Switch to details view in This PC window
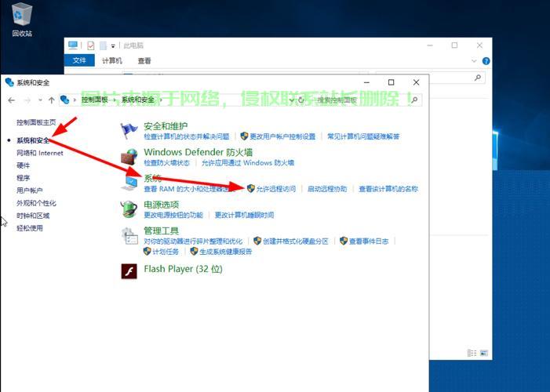550x392 pixels. click(x=472, y=353)
